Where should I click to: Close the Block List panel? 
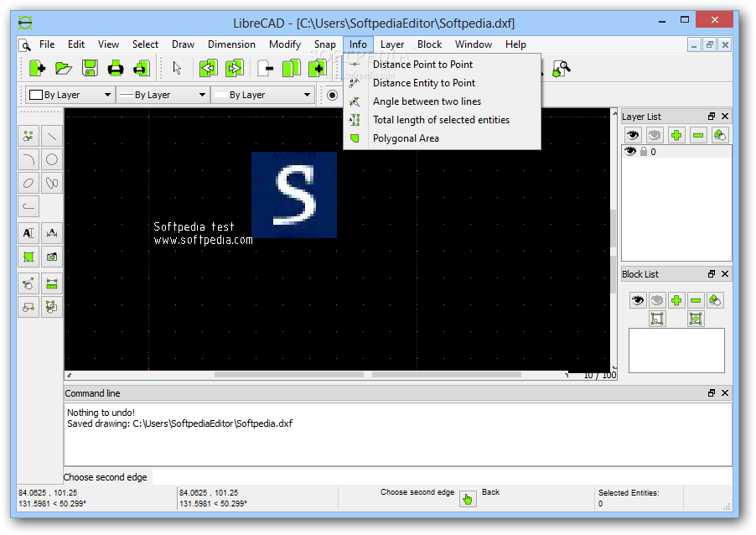coord(725,274)
